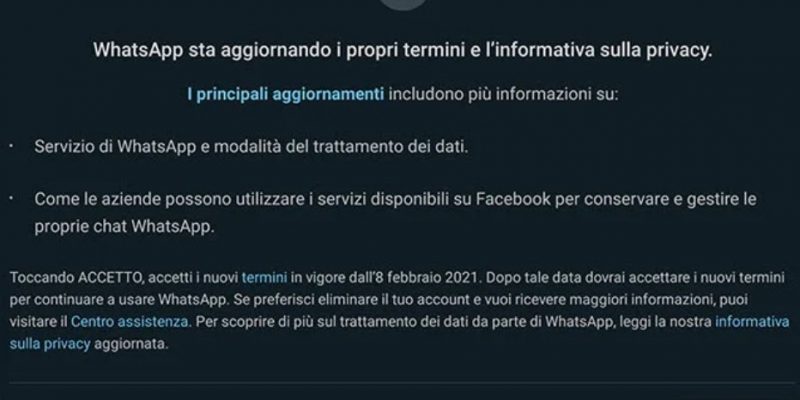Open the 'I principali aggiornamenti' link
Image resolution: width=800 pixels, height=400 pixels.
click(286, 95)
